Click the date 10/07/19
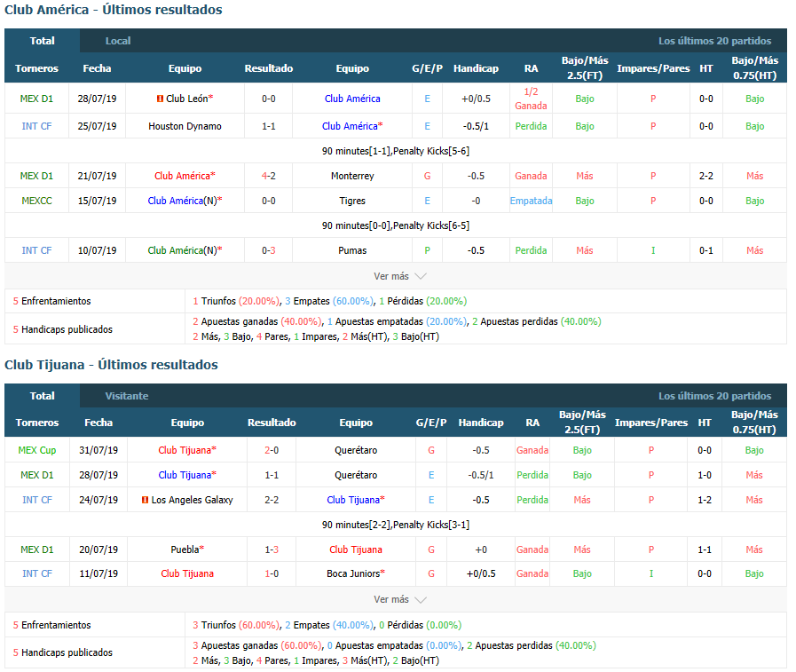The image size is (796, 672). click(x=97, y=250)
